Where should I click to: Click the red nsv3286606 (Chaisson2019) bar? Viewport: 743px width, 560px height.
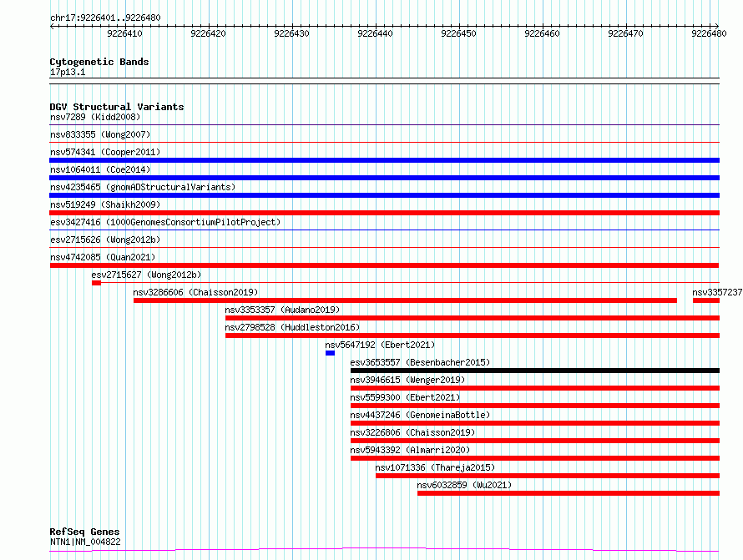pos(405,300)
